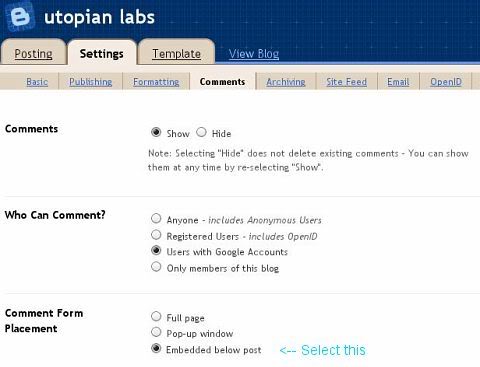The height and width of the screenshot is (367, 480).
Task: Open the Posting tab
Action: tap(33, 54)
